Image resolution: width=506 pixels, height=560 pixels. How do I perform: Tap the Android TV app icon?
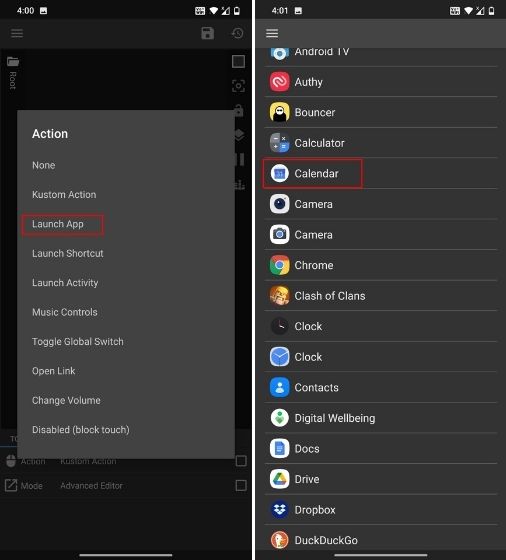pos(279,54)
